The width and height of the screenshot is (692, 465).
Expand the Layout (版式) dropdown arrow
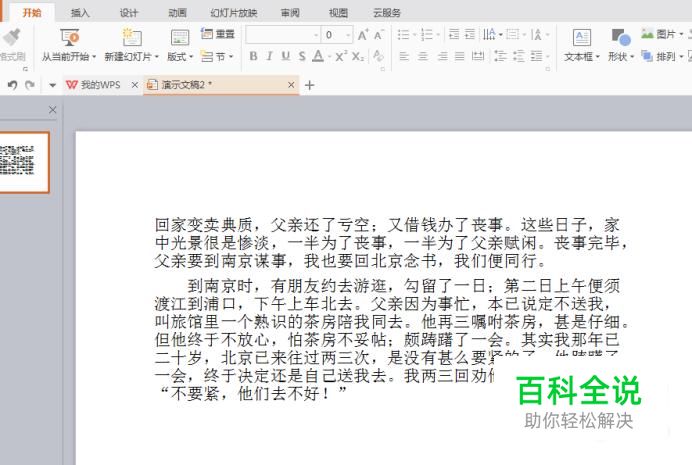[191, 57]
